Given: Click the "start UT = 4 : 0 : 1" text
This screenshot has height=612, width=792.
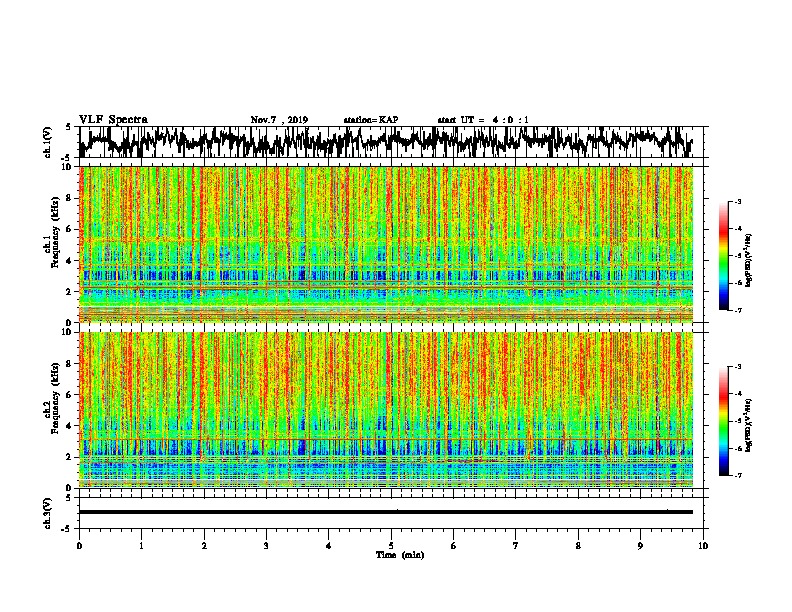Looking at the screenshot, I should tap(483, 120).
